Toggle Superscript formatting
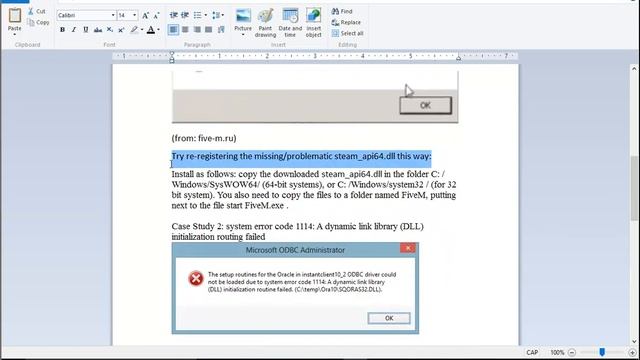 tap(121, 29)
